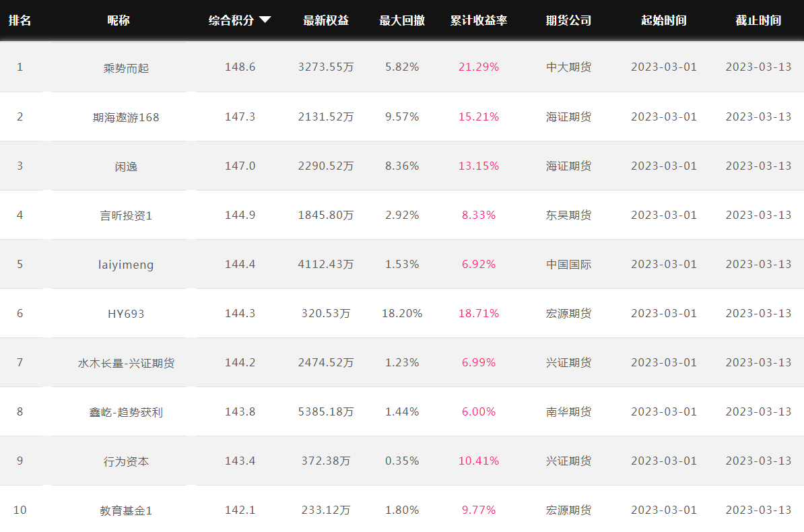The width and height of the screenshot is (804, 532).
Task: Select equity value 233.12万
Action: point(326,510)
